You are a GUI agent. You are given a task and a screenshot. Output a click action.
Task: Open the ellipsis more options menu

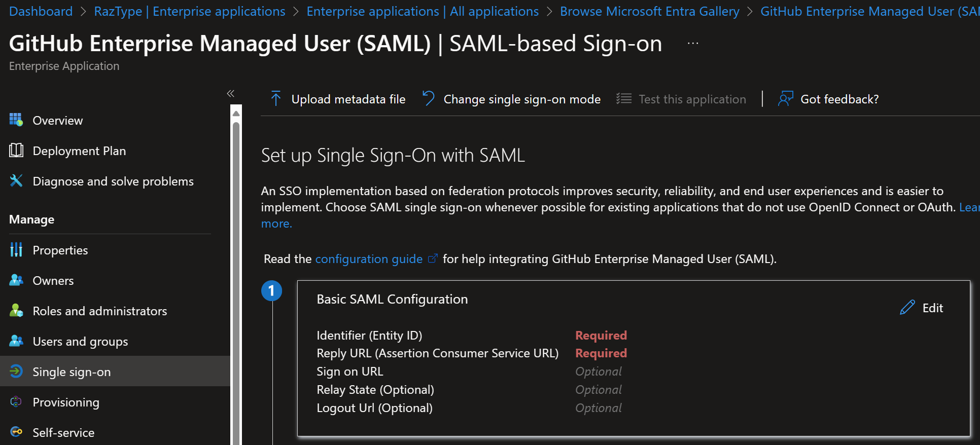[693, 44]
